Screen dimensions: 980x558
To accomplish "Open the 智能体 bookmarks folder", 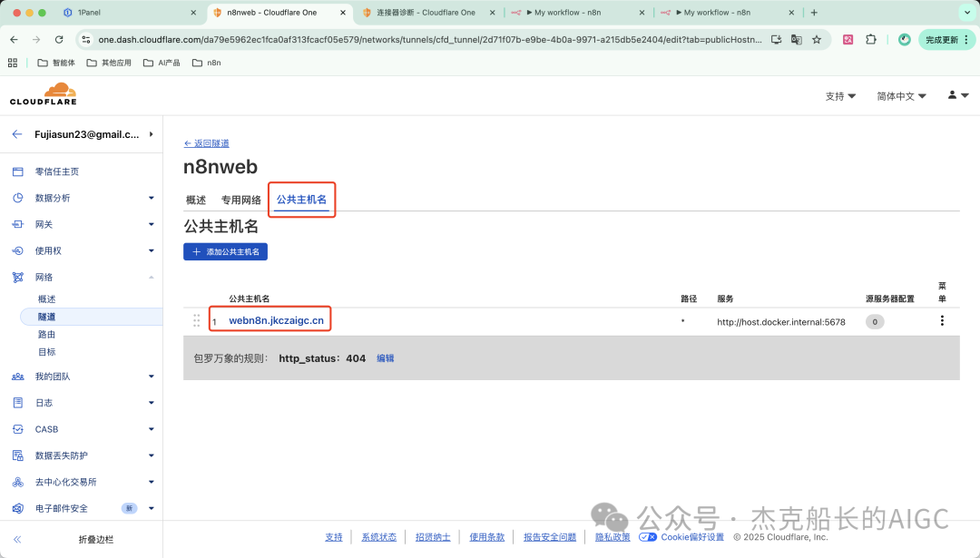I will pyautogui.click(x=56, y=63).
